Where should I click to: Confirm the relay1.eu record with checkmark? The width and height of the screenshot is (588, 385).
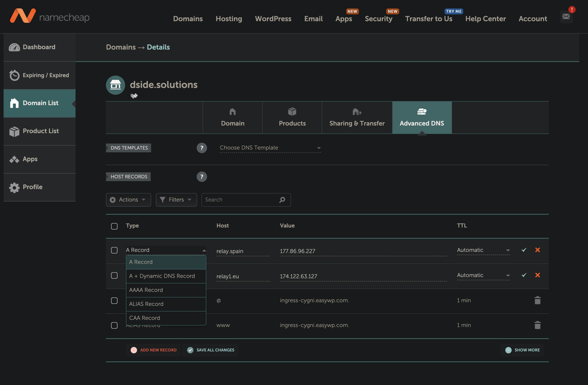[x=524, y=275]
